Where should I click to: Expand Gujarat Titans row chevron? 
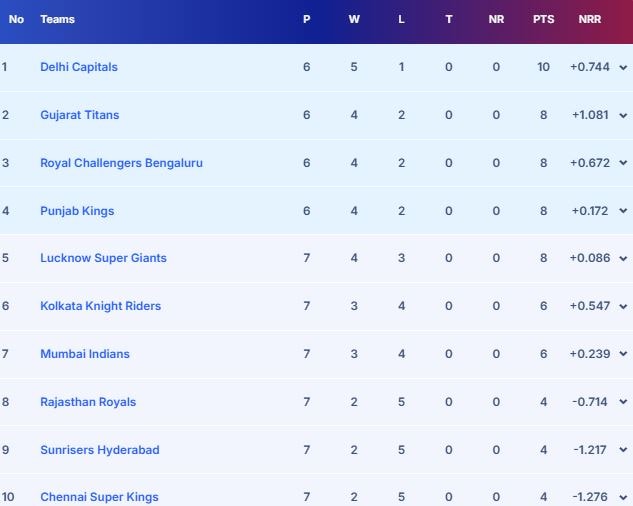coord(623,115)
